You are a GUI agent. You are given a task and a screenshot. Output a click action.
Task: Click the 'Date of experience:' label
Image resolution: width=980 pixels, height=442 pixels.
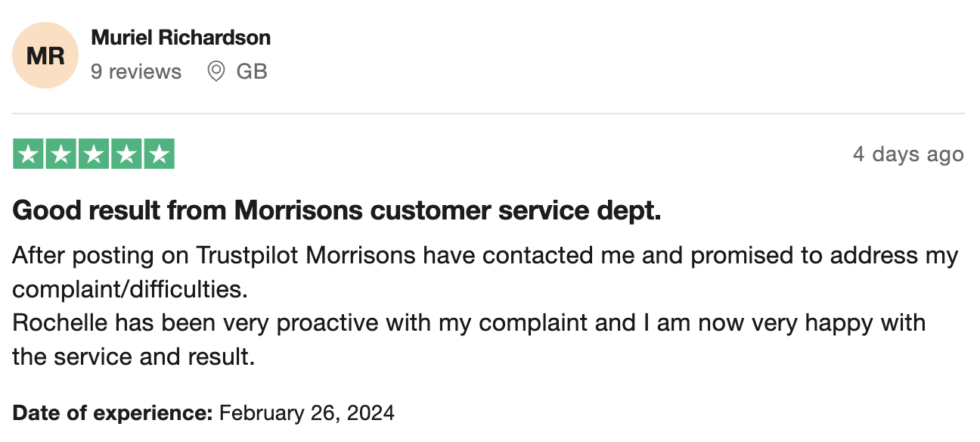pos(113,413)
